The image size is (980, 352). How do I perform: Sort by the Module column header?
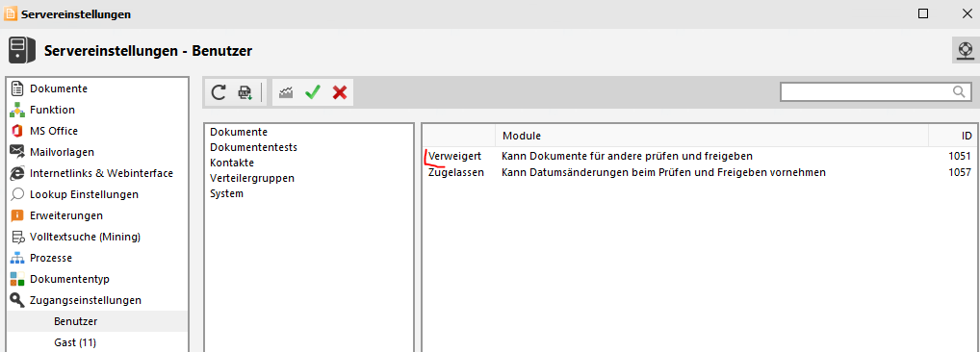711,136
